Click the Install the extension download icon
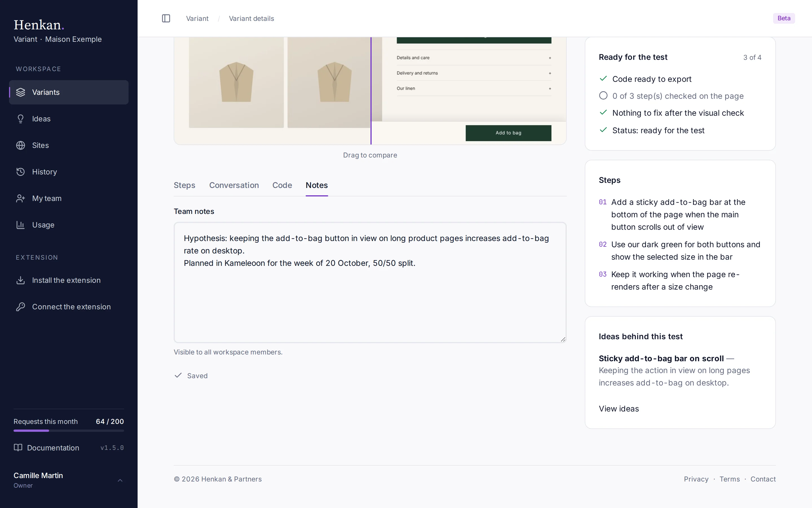The height and width of the screenshot is (508, 812). click(21, 280)
